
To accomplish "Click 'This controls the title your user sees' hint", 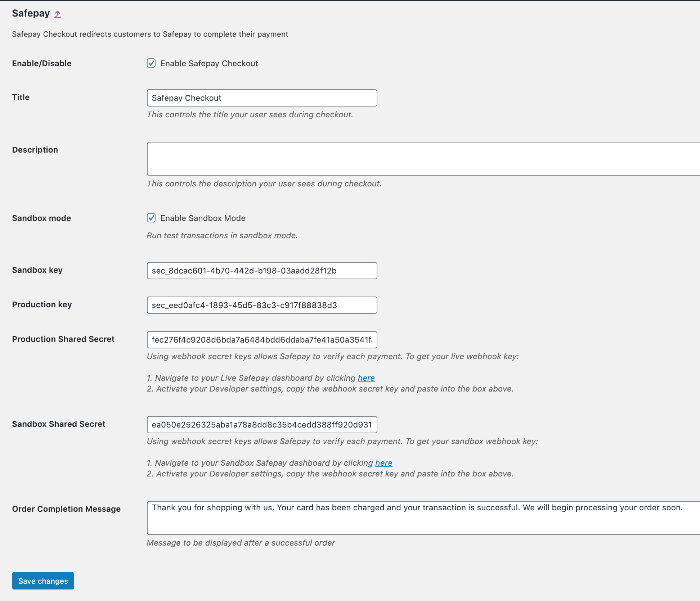I will coord(250,114).
